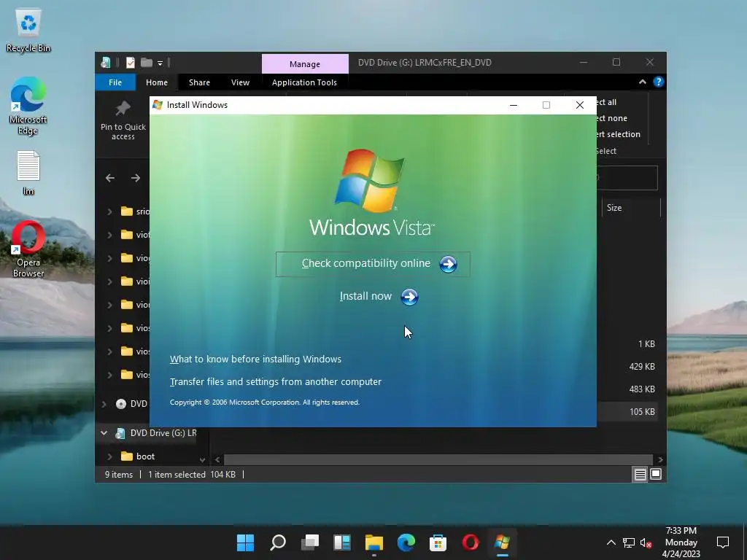Click the Back arrow in File Explorer
The height and width of the screenshot is (560, 747).
[110, 178]
